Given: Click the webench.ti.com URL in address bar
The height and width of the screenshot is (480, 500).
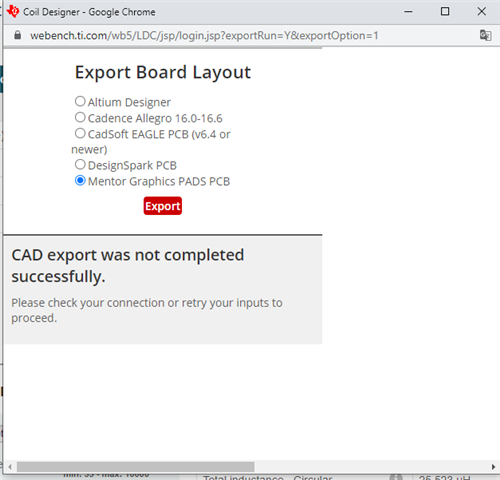Looking at the screenshot, I should 204,35.
